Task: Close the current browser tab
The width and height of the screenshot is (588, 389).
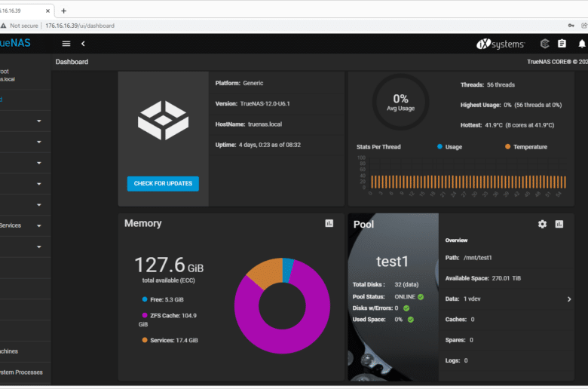Action: point(47,11)
